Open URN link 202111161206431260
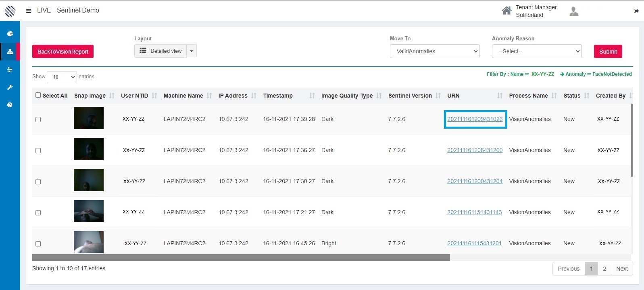Screen dimensions: 644x290 click(475, 150)
